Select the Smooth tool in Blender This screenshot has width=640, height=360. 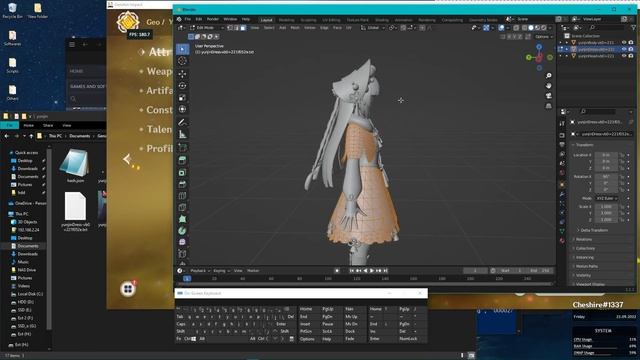pos(182,242)
